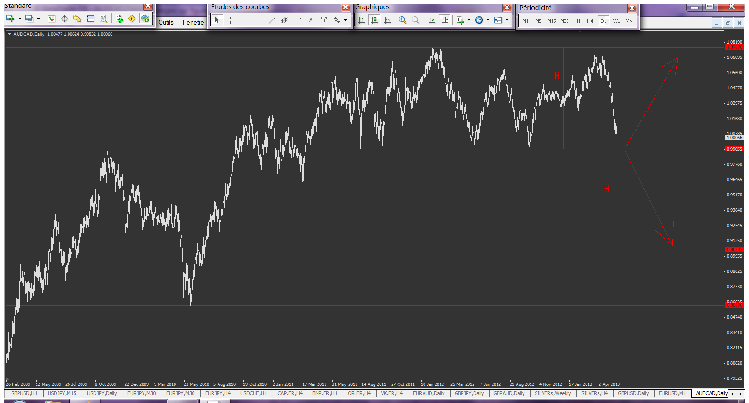749x403 pixels.
Task: Select the D1 daily timeframe button
Action: tap(603, 21)
